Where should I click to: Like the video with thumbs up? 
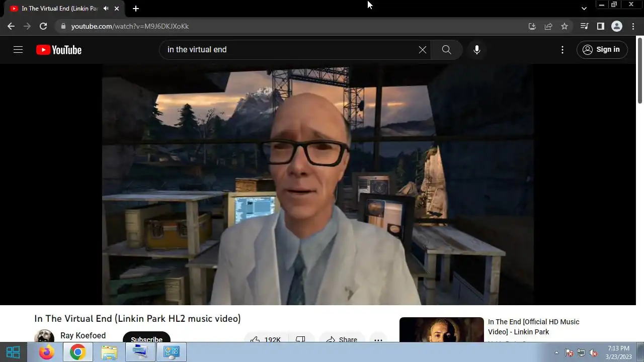tap(266, 337)
